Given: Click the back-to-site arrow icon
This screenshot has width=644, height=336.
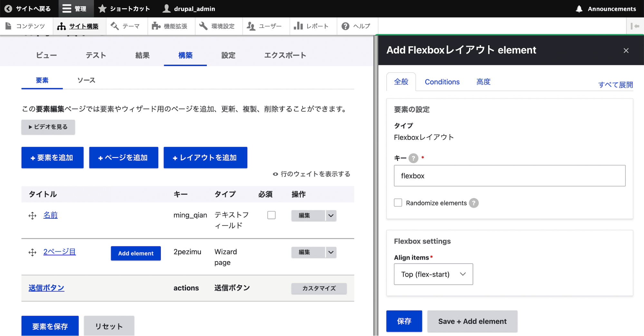Looking at the screenshot, I should [x=8, y=9].
